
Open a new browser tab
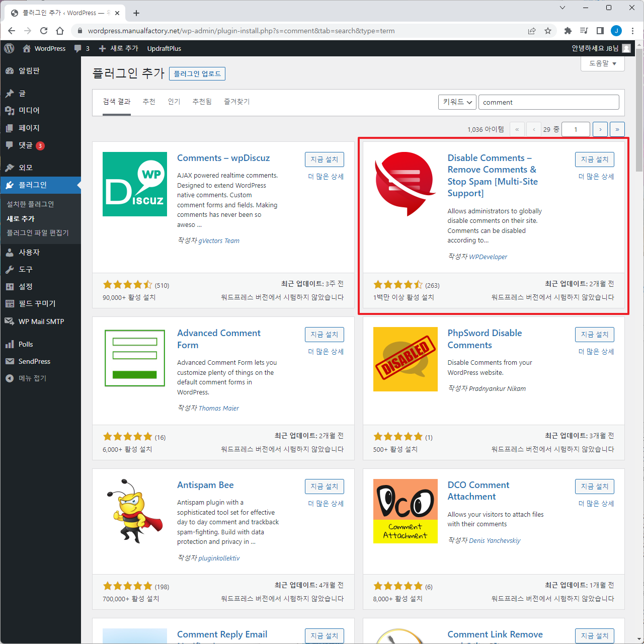136,13
